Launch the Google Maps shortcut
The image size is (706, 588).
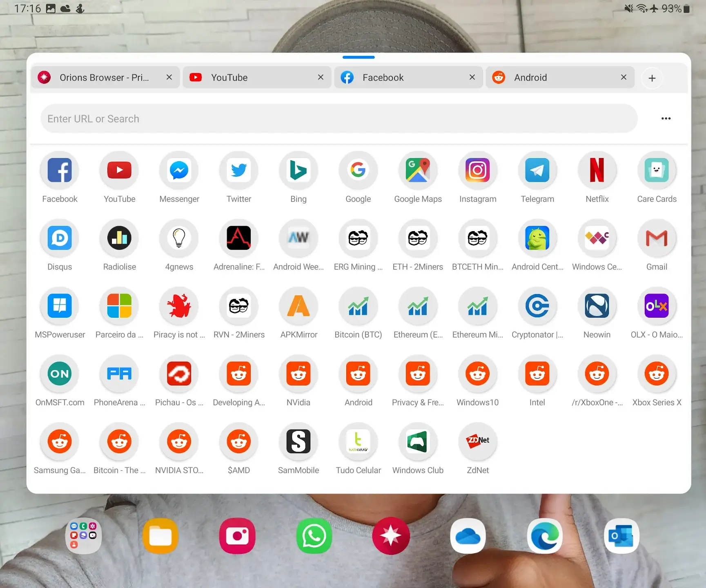point(418,170)
